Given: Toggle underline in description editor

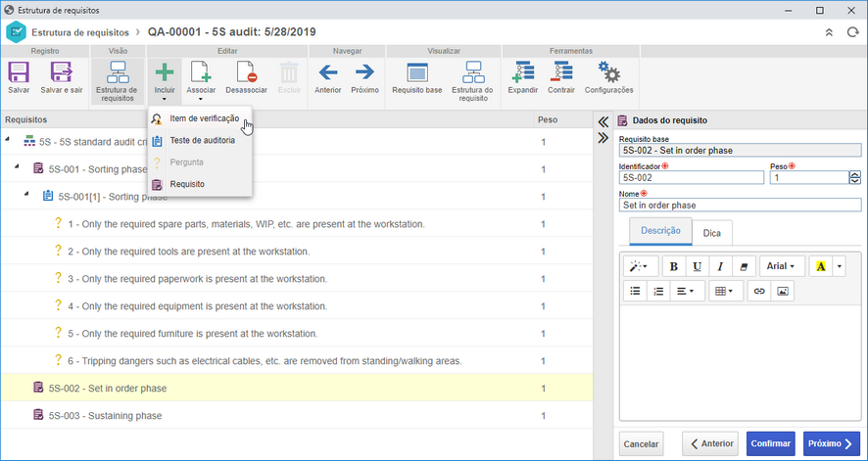Looking at the screenshot, I should click(x=697, y=266).
